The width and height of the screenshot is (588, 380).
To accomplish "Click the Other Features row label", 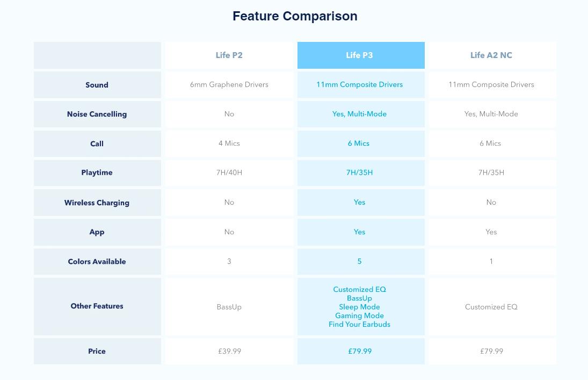I will [x=97, y=306].
